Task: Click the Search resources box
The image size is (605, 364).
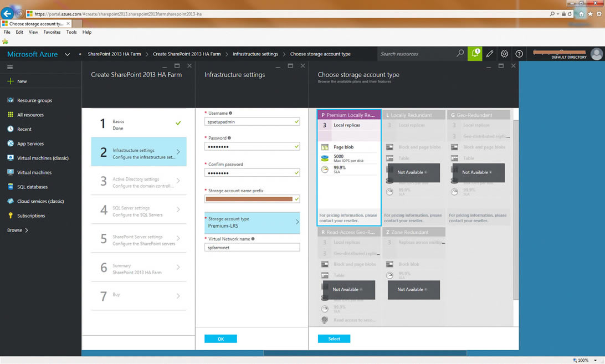Action: (x=417, y=54)
